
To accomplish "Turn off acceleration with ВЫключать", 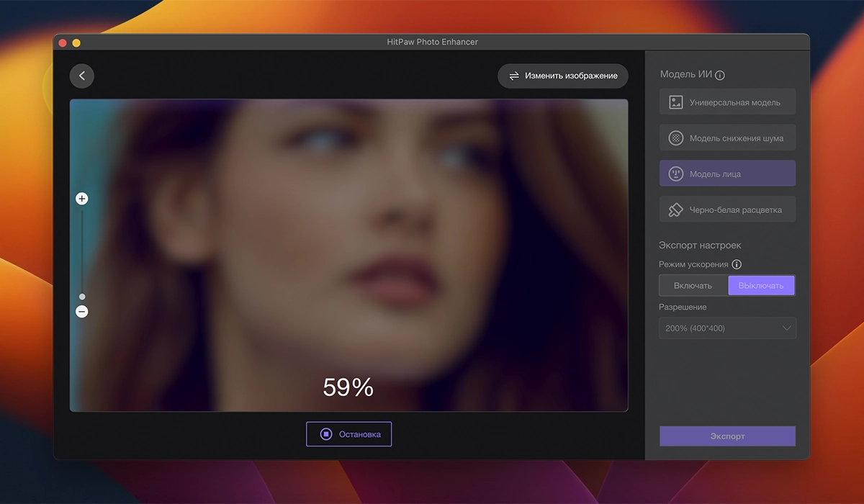I will coord(761,286).
